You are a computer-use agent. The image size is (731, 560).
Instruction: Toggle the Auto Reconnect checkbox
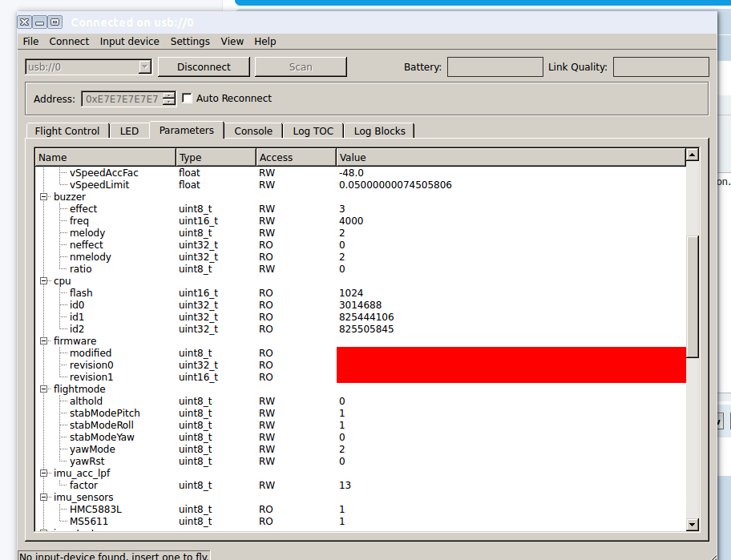point(188,99)
